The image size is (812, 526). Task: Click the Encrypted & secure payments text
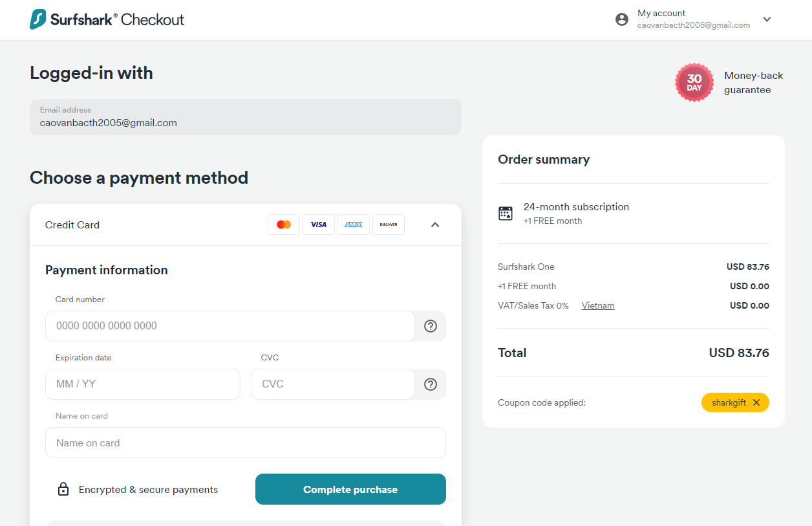(148, 490)
